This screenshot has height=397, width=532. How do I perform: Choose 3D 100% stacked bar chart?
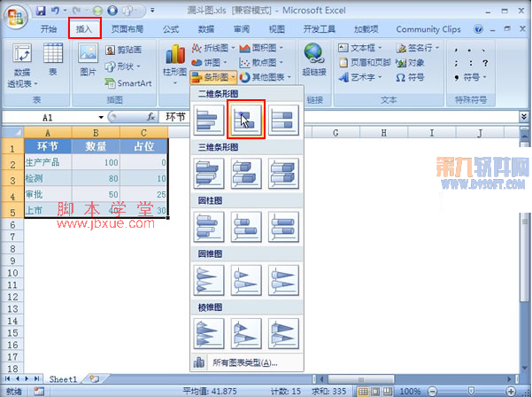coord(283,174)
